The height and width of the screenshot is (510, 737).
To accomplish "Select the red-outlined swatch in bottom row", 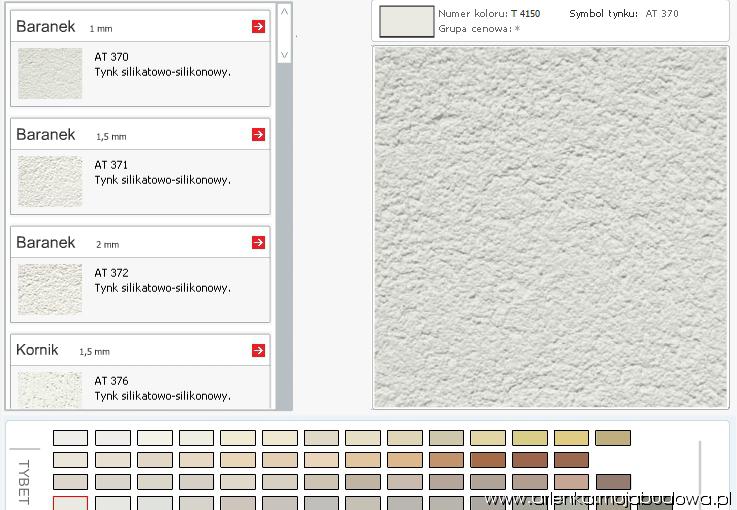I will pos(70,503).
